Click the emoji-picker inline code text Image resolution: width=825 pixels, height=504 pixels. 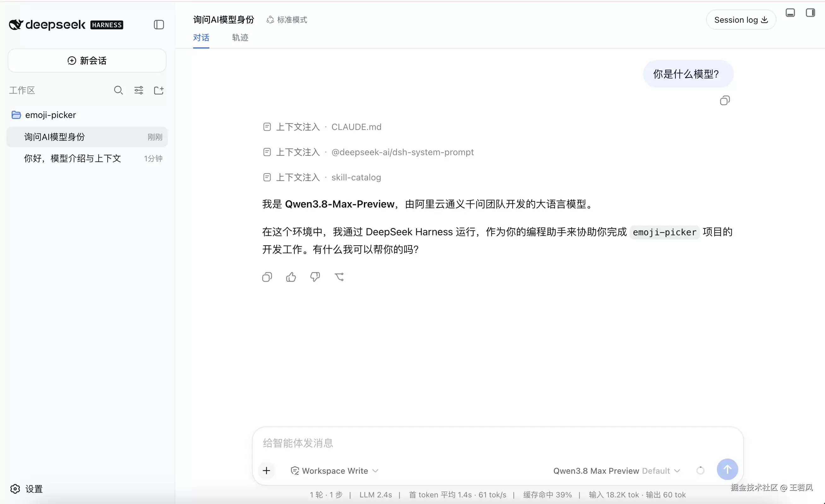point(664,232)
